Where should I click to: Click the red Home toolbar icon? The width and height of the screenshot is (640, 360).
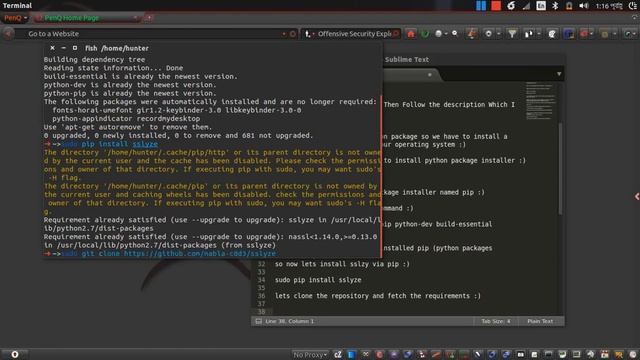[411, 34]
